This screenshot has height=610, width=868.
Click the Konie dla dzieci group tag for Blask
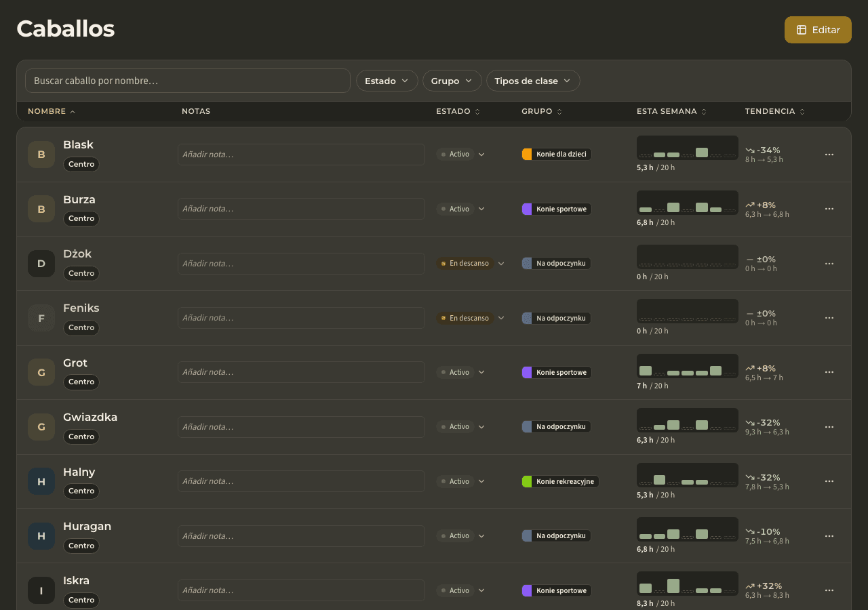point(557,155)
